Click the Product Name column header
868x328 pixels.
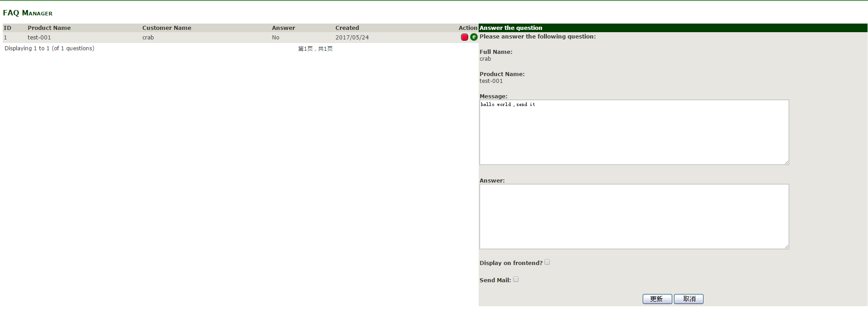point(49,28)
